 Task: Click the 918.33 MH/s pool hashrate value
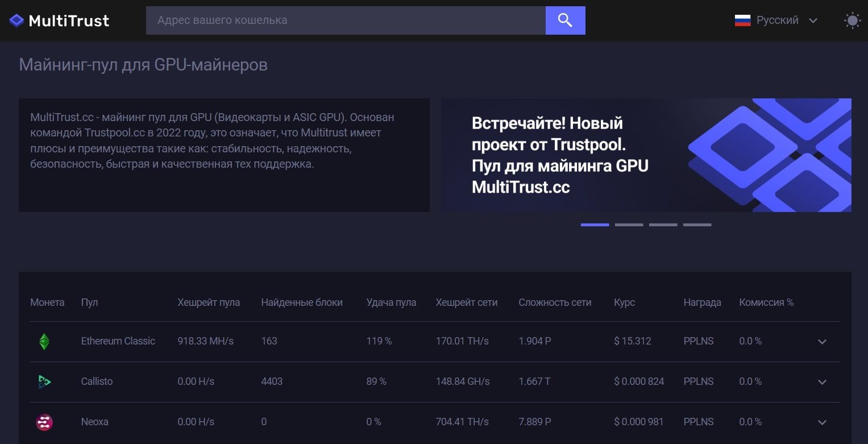click(x=205, y=341)
